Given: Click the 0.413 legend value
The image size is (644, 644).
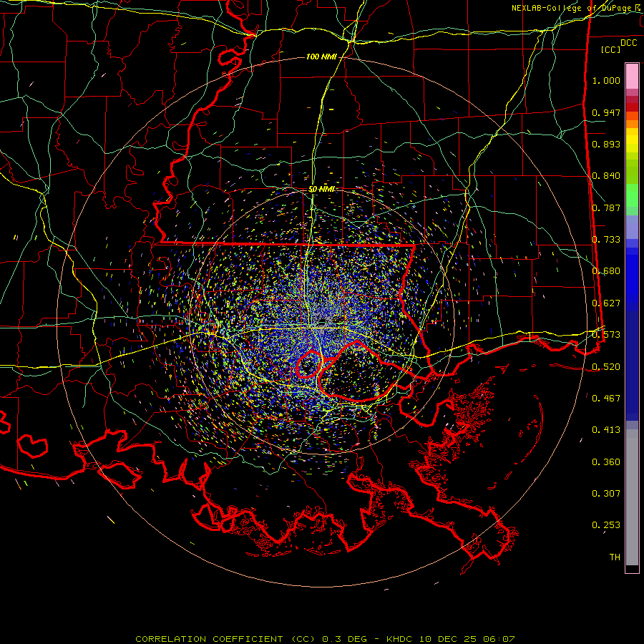Looking at the screenshot, I should (x=606, y=430).
